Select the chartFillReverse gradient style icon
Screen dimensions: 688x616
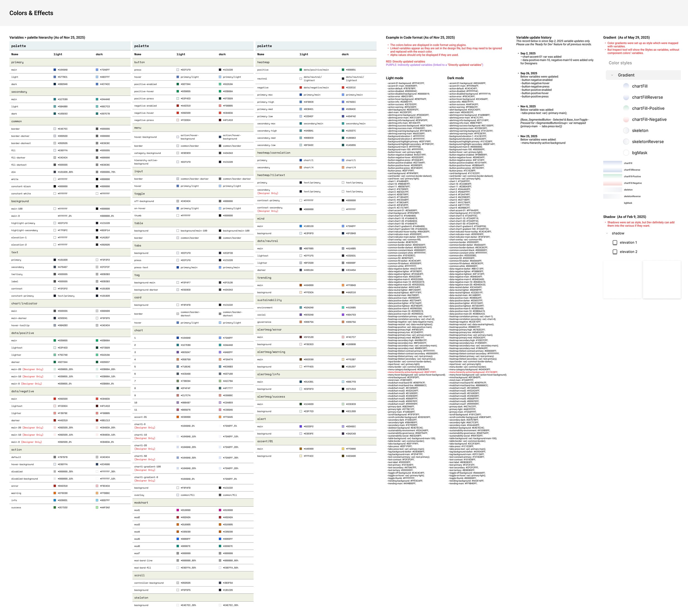click(626, 97)
